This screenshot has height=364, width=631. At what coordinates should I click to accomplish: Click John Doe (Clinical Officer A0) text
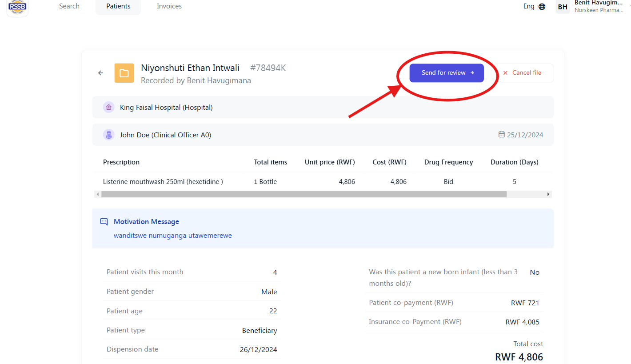click(x=165, y=135)
